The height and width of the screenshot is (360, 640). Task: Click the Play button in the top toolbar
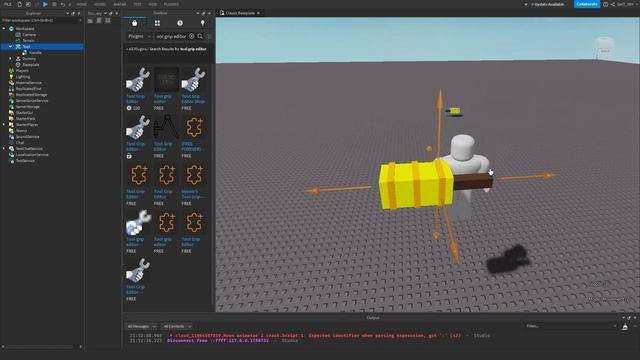tap(45, 4)
